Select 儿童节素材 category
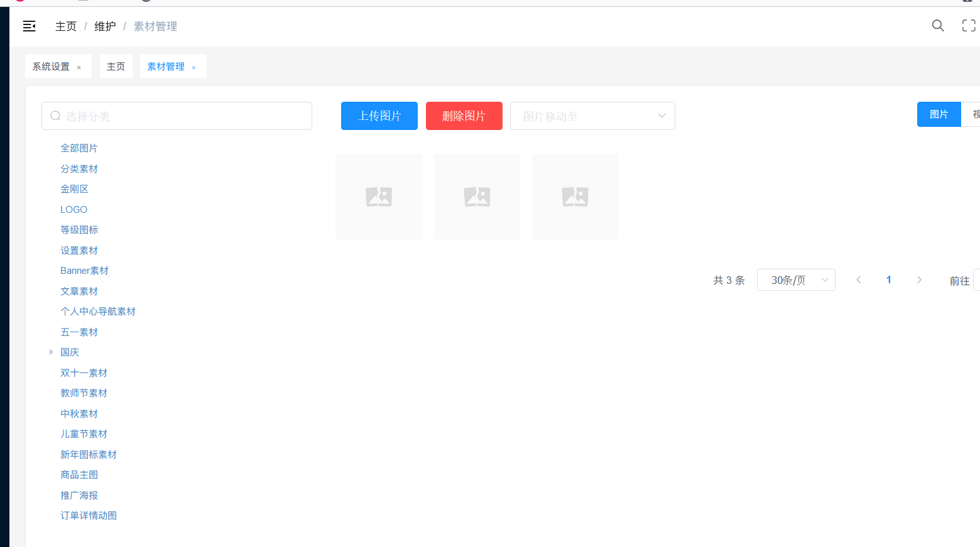Screen dimensions: 980x547 point(84,434)
